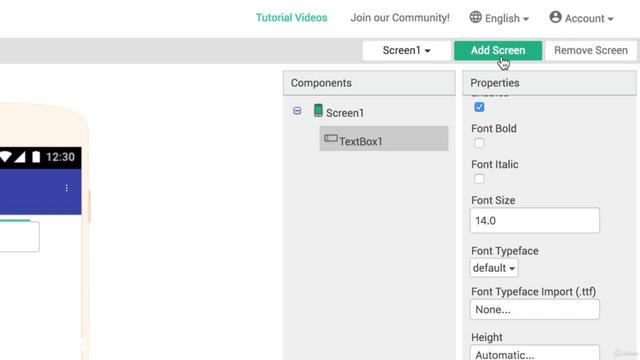Collapse the Screen1 tree node
This screenshot has height=360, width=640.
297,111
